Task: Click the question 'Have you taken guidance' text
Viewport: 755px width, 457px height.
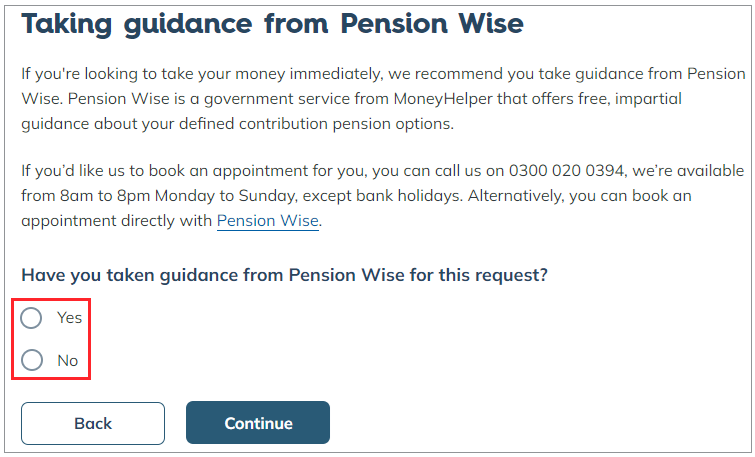Action: click(x=285, y=275)
